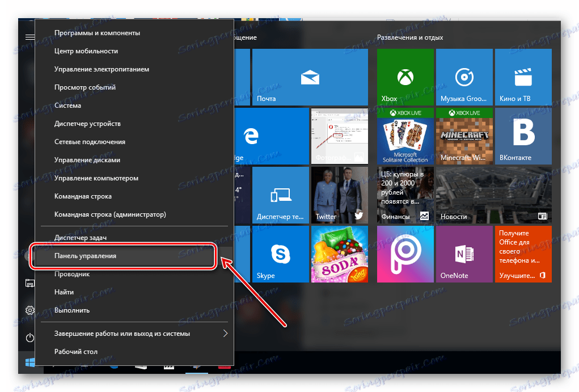579x392 pixels.
Task: Open the Get Office (Получите Office) tile
Action: pos(523,254)
